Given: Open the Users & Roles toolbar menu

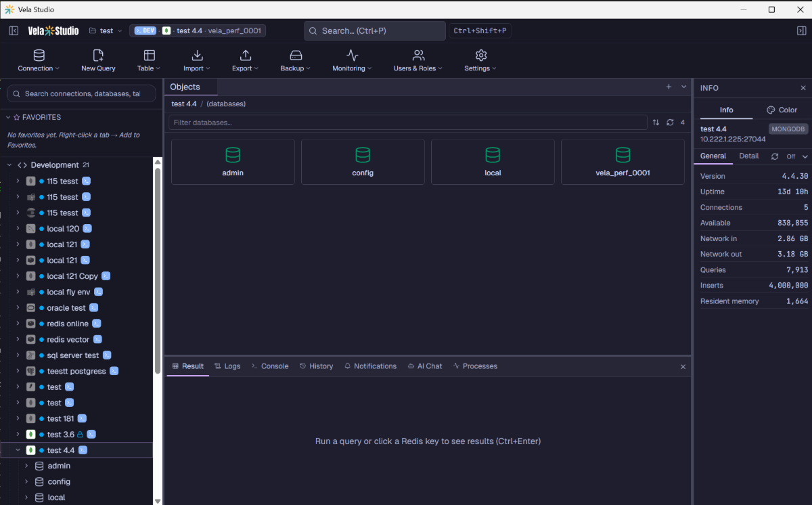Looking at the screenshot, I should 418,60.
